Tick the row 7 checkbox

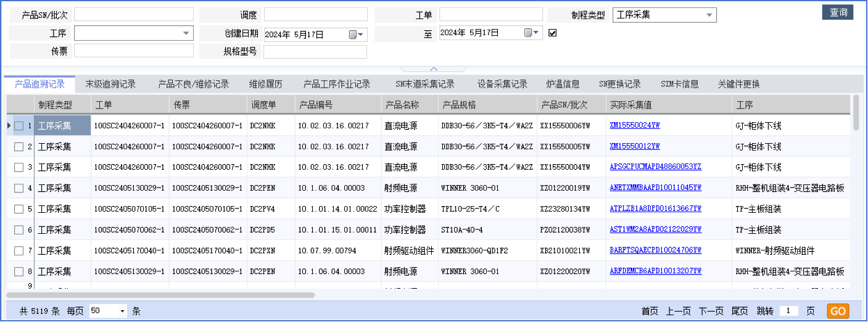tap(19, 251)
